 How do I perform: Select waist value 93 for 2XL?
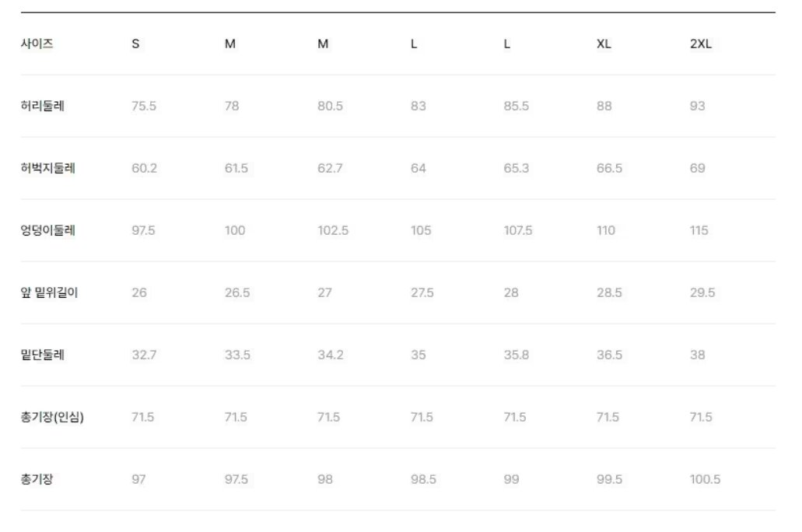pos(697,106)
